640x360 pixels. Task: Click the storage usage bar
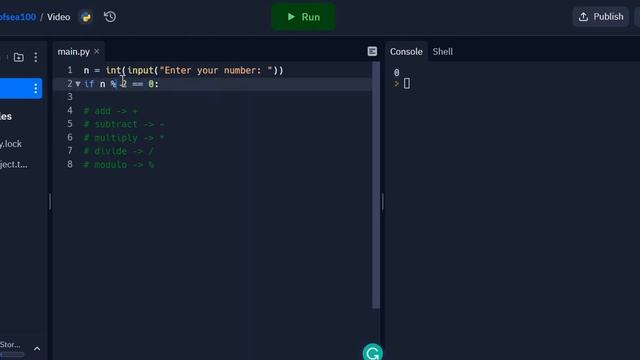click(12, 355)
